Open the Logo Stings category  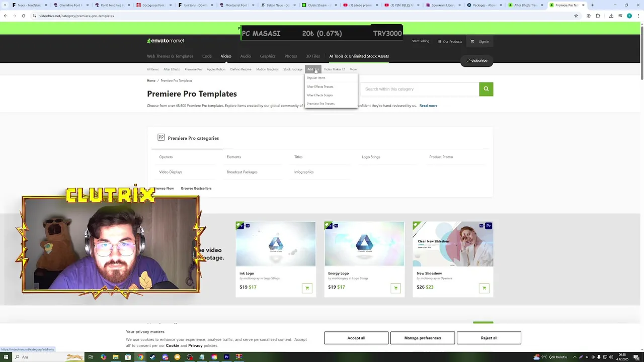click(371, 157)
